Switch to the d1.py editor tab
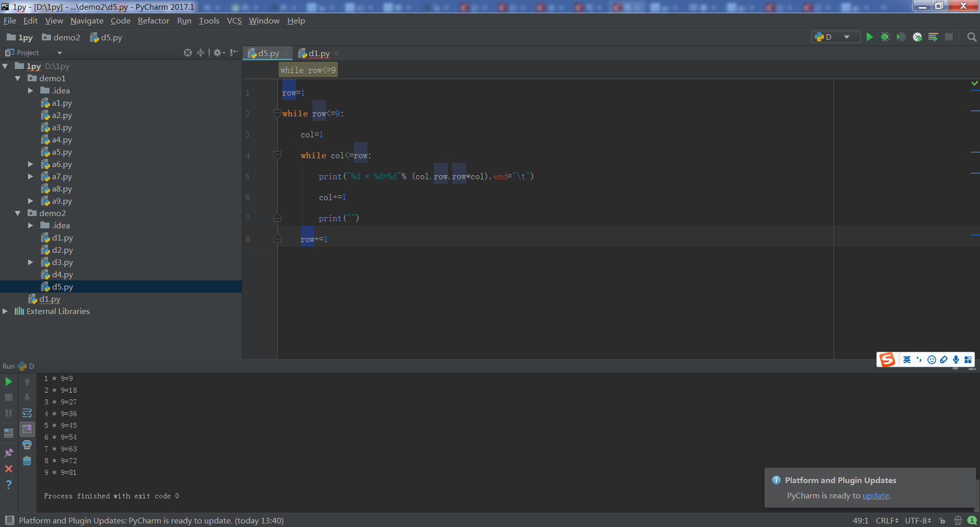980x527 pixels. 319,53
